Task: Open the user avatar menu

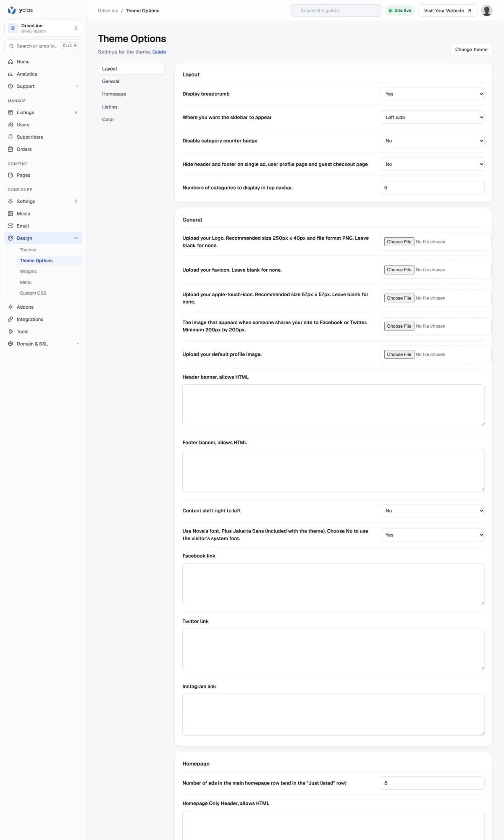Action: [x=487, y=10]
